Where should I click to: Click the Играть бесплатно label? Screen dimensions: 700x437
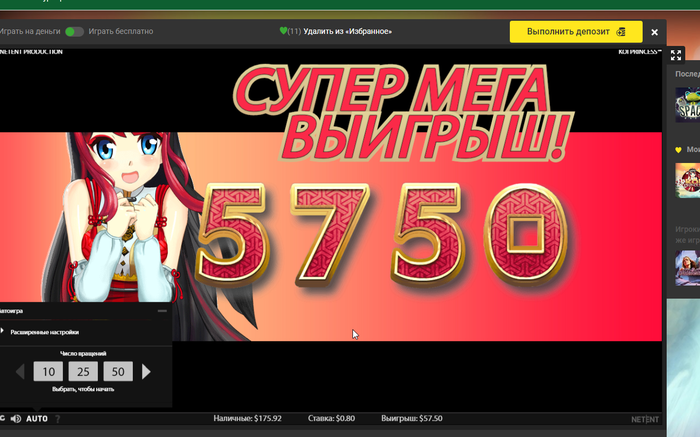[x=121, y=31]
